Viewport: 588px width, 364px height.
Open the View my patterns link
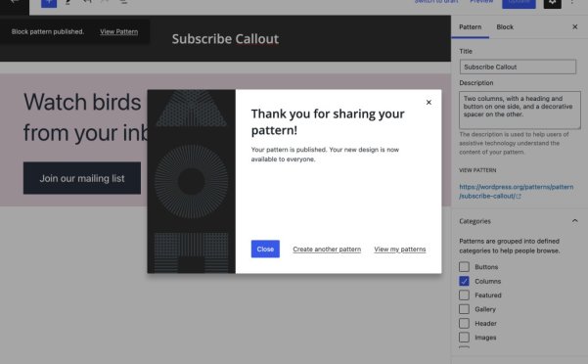(400, 250)
